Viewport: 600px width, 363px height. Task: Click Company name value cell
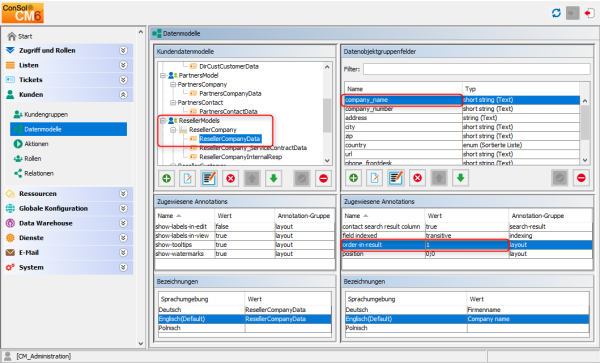pos(528,319)
